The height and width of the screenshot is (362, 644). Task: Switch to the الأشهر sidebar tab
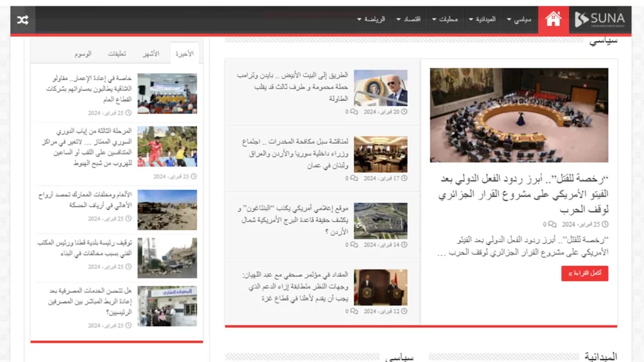click(151, 54)
